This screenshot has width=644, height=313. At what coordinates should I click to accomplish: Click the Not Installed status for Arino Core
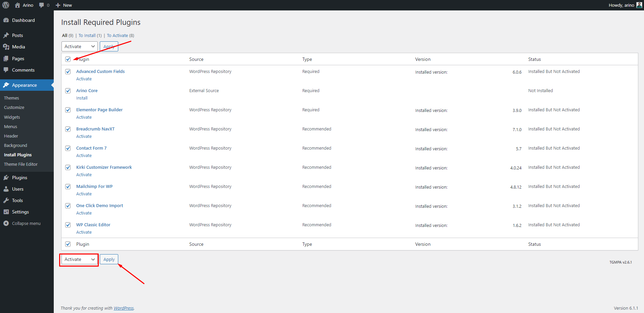[x=541, y=90]
